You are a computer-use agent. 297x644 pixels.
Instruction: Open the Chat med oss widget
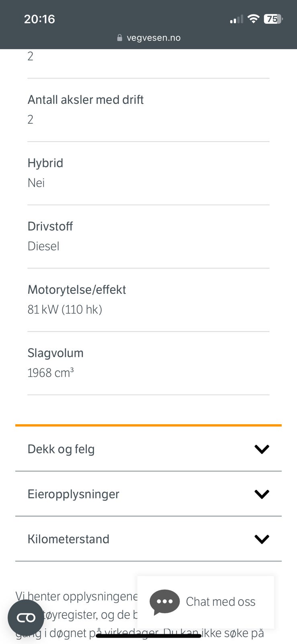pos(206,602)
